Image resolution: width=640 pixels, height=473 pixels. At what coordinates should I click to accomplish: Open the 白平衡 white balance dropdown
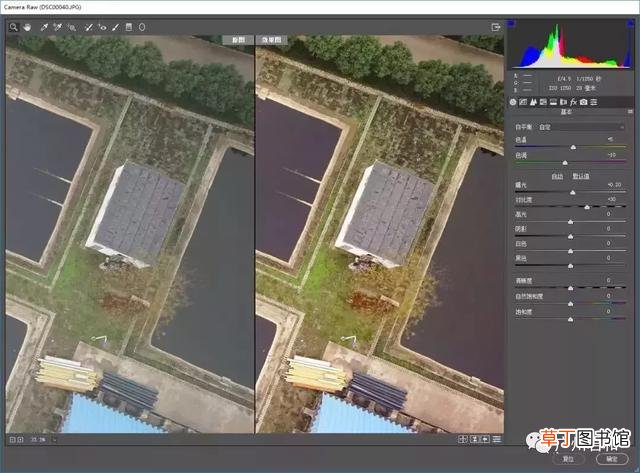(x=581, y=127)
